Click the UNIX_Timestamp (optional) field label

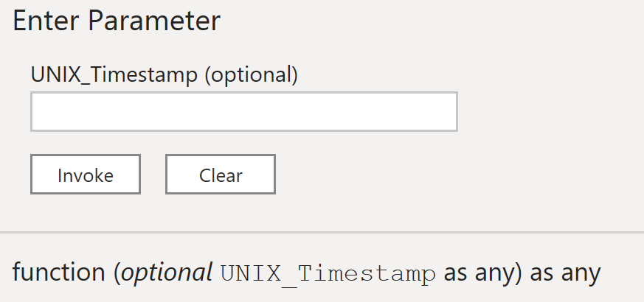click(x=165, y=74)
